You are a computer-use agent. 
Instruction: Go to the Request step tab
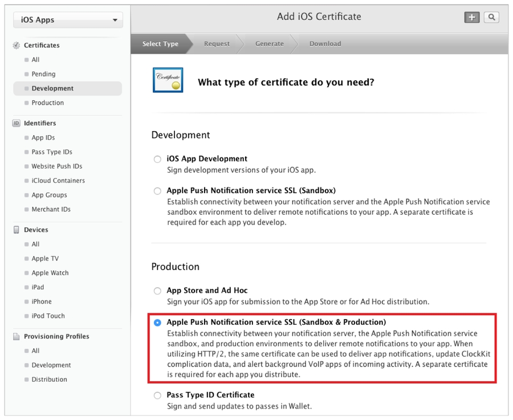tap(217, 44)
